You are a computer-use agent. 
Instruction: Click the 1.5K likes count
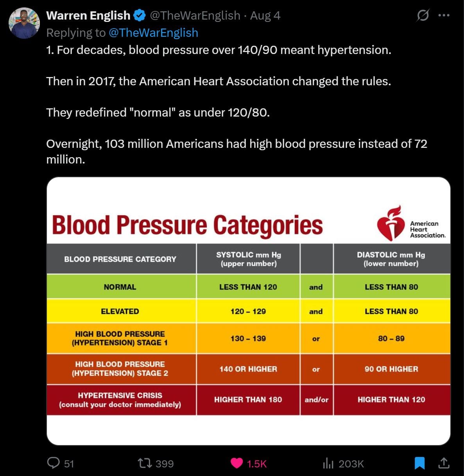coord(257,464)
